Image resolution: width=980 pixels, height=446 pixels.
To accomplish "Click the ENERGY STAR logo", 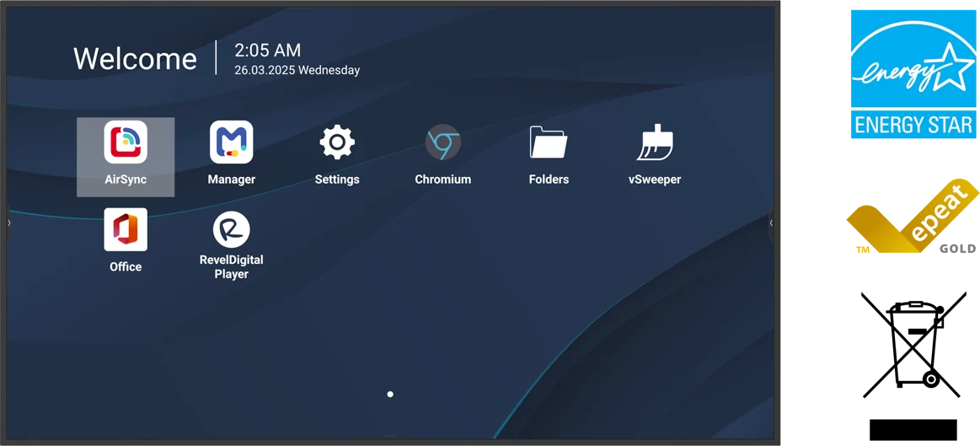I will (913, 74).
